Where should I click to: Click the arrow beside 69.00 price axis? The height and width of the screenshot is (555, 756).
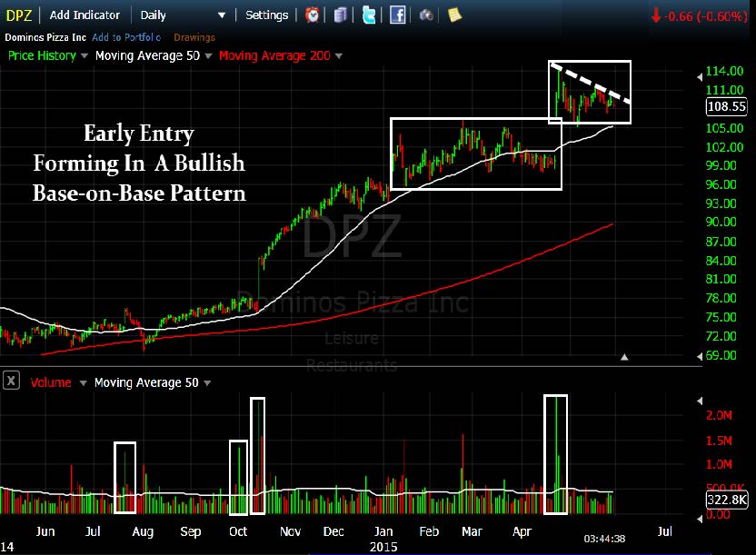point(700,356)
